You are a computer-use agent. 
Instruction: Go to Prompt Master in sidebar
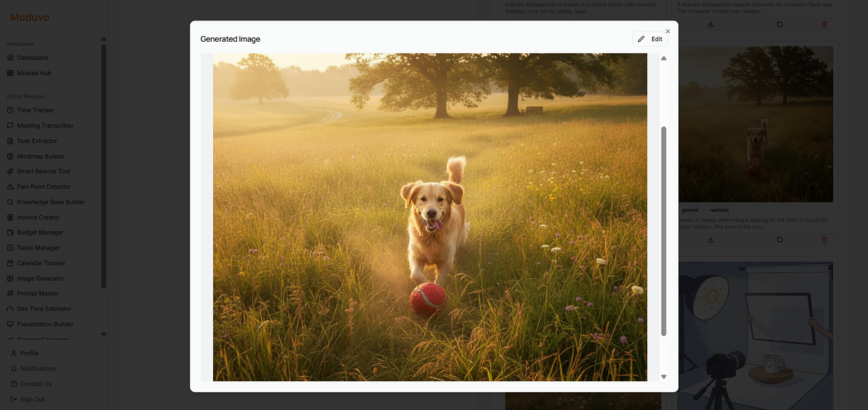pos(37,294)
